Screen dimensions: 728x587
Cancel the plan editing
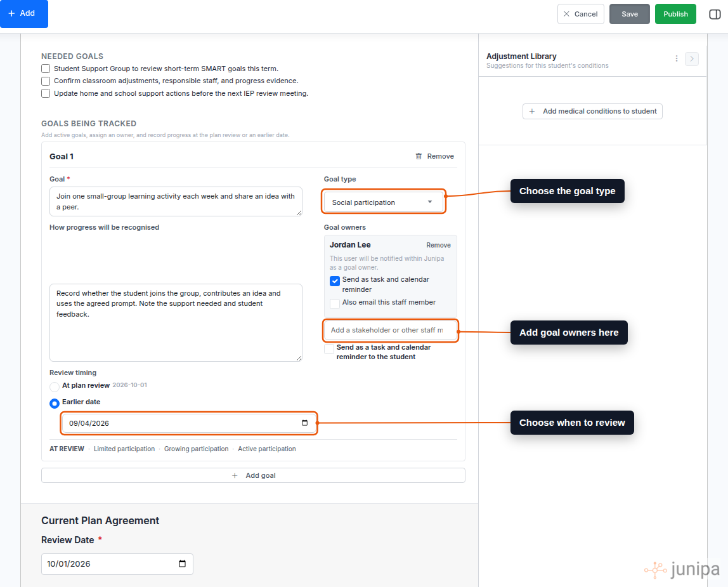click(580, 14)
